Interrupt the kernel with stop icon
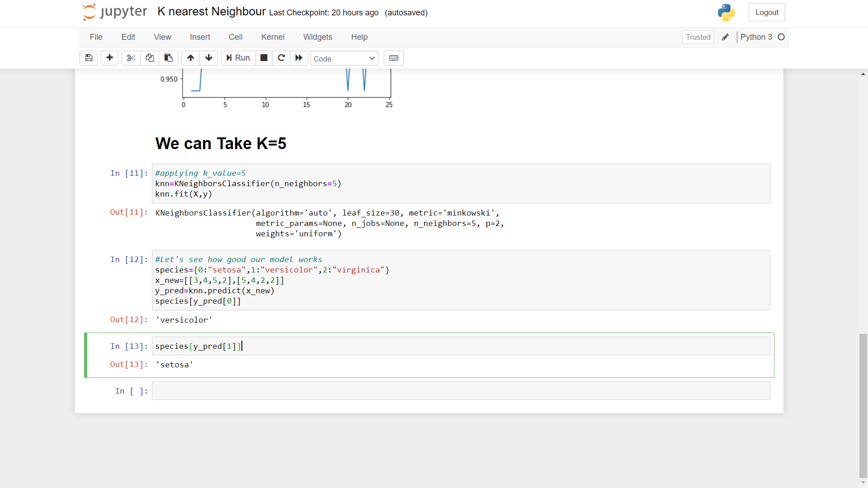The width and height of the screenshot is (868, 488). [x=264, y=58]
